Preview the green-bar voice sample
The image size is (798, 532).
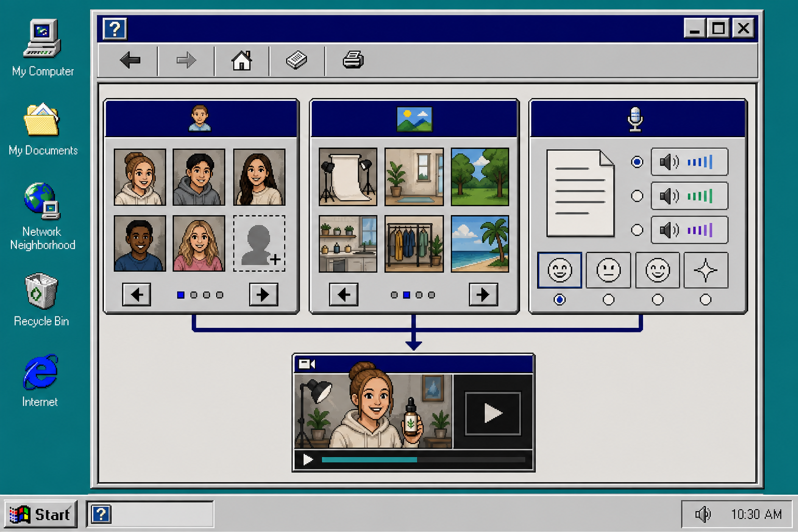pos(689,196)
